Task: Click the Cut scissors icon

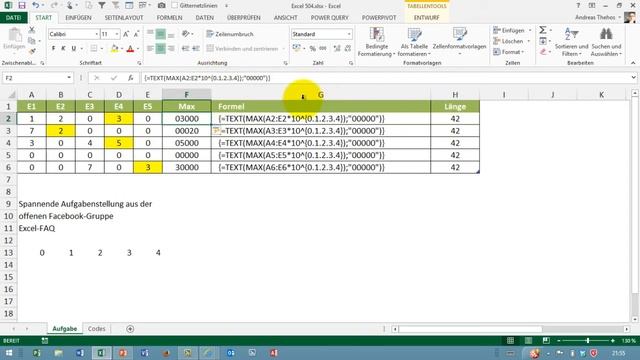Action: [x=32, y=30]
